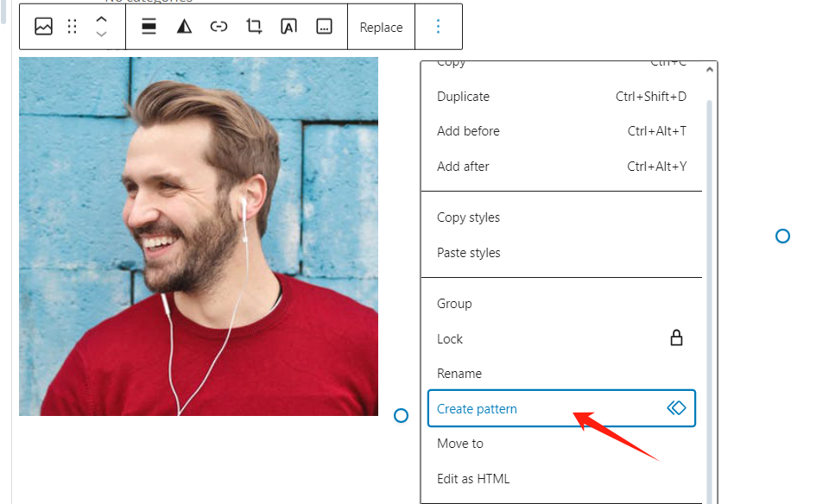
Task: Select Edit as HTML menu entry
Action: coord(473,479)
